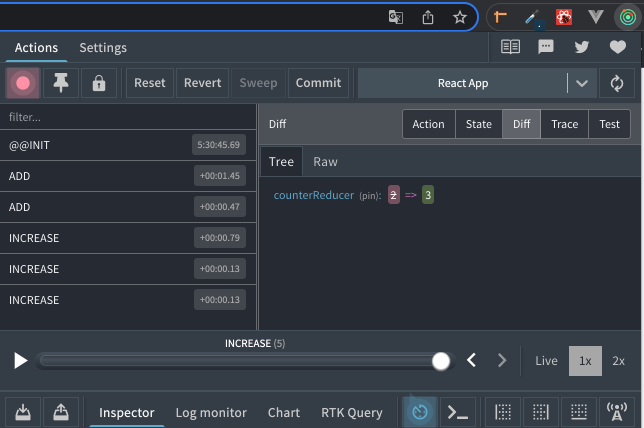This screenshot has width=644, height=428.
Task: Open the React App instance selector
Action: click(463, 83)
